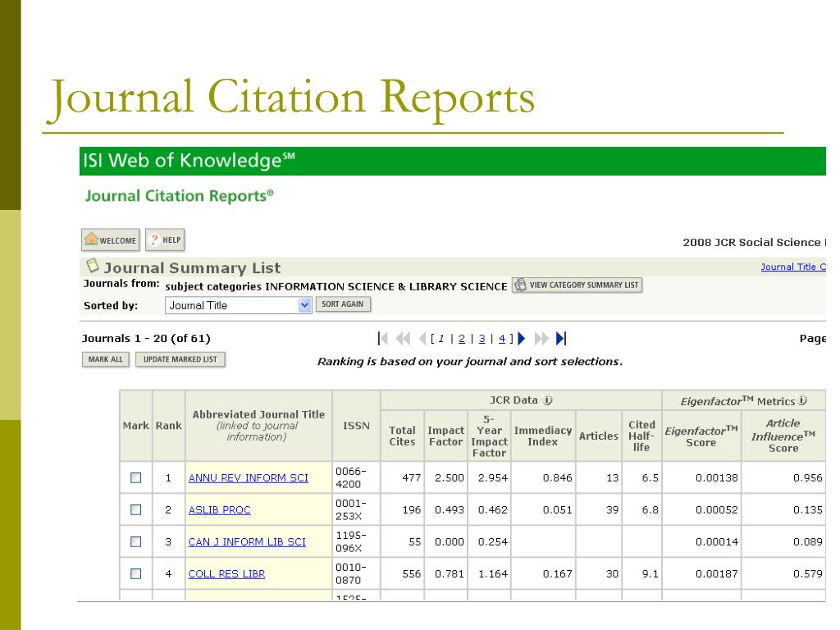Go to page 4 link
This screenshot has width=840, height=630.
[x=502, y=339]
